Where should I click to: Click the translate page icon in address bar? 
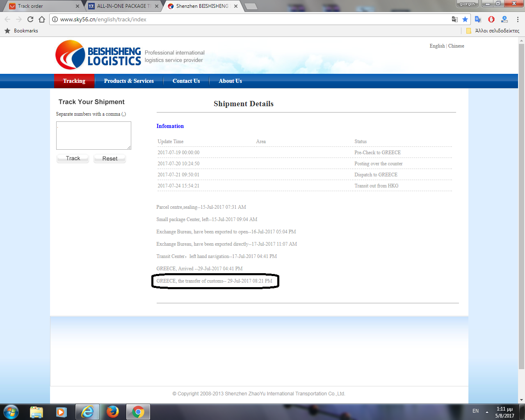(x=454, y=19)
